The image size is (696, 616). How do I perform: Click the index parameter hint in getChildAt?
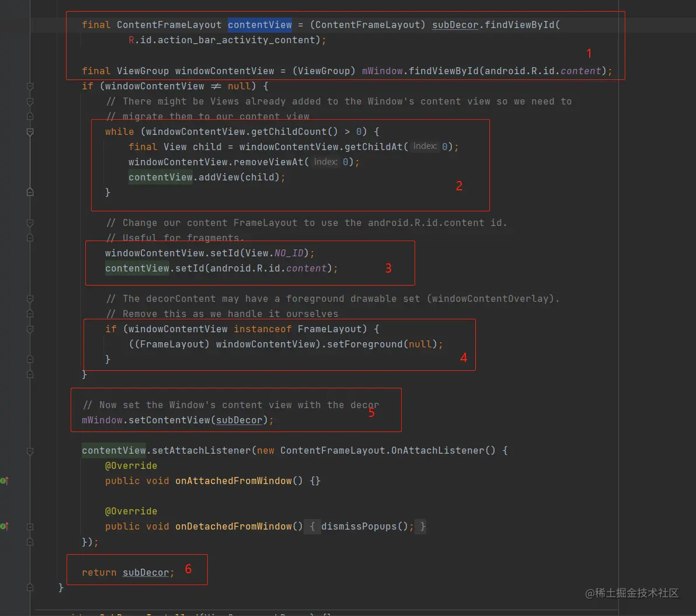click(425, 146)
